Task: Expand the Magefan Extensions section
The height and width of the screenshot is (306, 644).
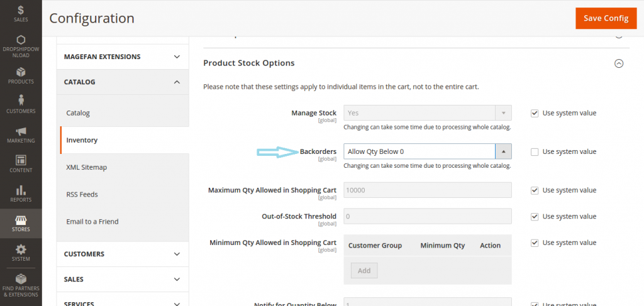Action: 123,57
